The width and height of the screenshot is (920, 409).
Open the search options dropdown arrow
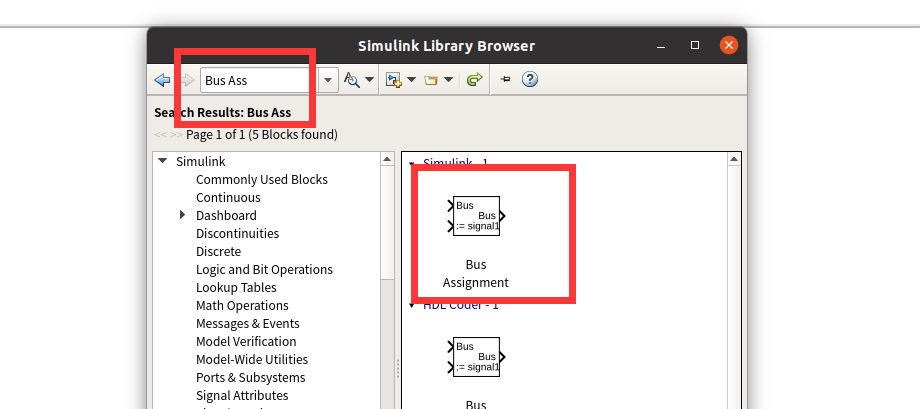370,80
